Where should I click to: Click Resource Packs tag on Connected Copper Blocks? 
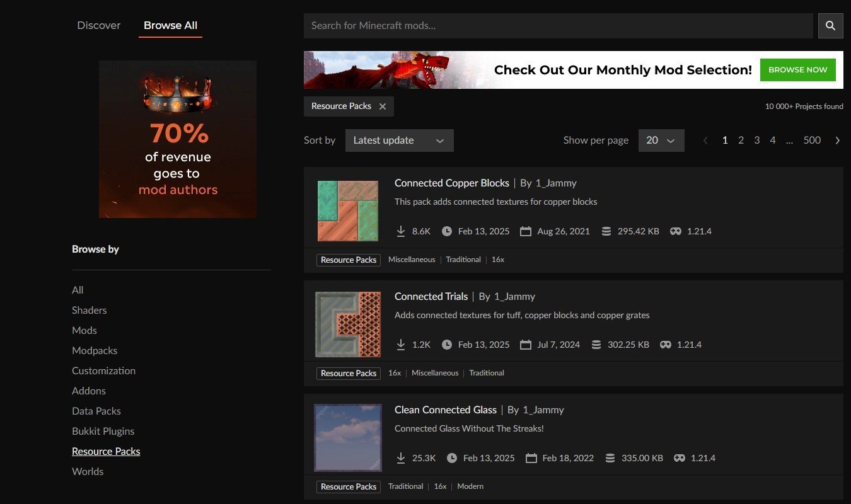click(x=349, y=260)
